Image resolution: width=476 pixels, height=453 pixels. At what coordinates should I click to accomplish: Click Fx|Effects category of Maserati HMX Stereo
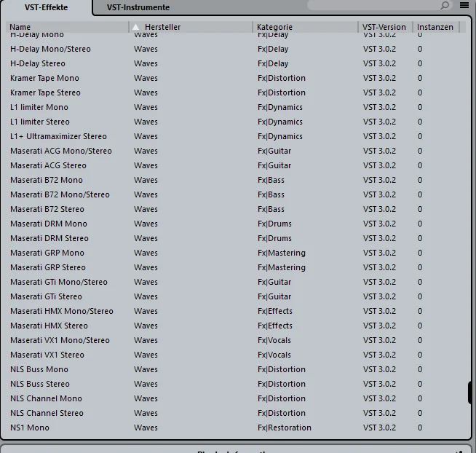[x=274, y=326]
